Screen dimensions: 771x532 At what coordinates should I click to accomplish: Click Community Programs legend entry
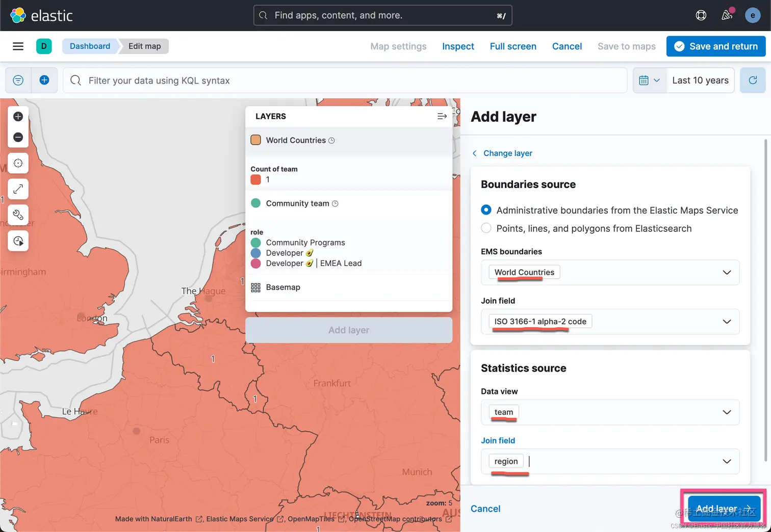click(x=305, y=243)
